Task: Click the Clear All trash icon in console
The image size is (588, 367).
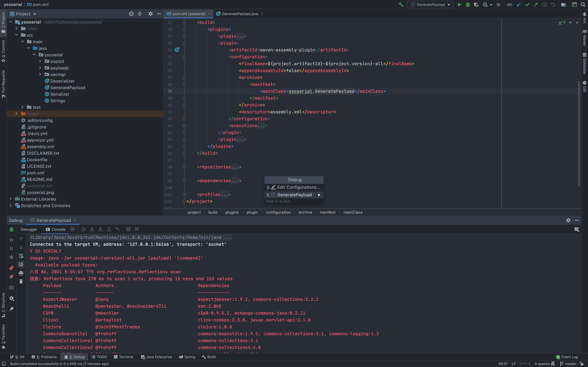Action: (x=21, y=281)
